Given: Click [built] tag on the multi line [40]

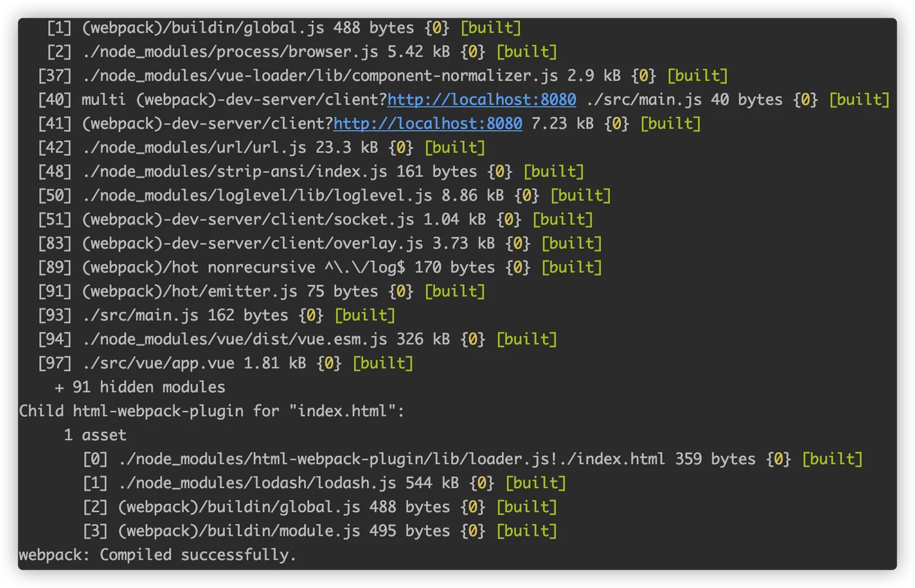Looking at the screenshot, I should coord(859,99).
